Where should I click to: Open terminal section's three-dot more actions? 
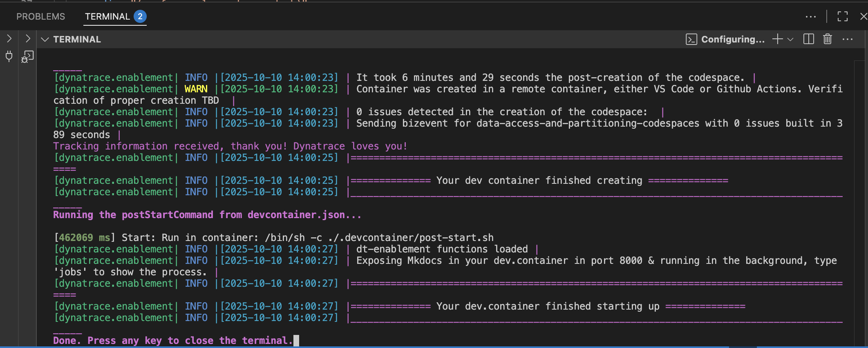pos(848,39)
